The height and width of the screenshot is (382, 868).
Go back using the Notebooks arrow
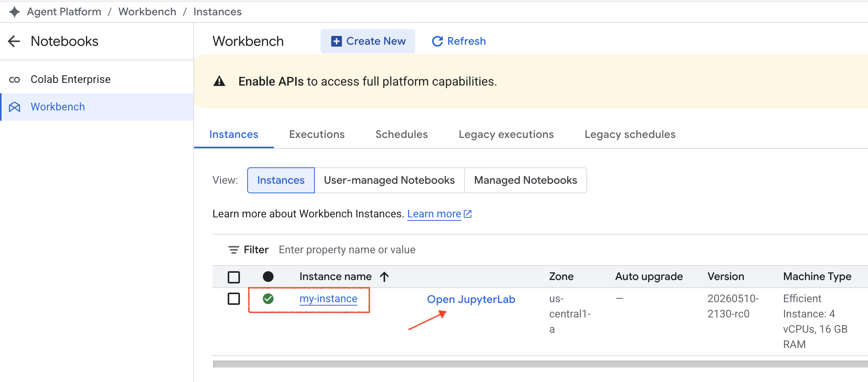pos(14,41)
